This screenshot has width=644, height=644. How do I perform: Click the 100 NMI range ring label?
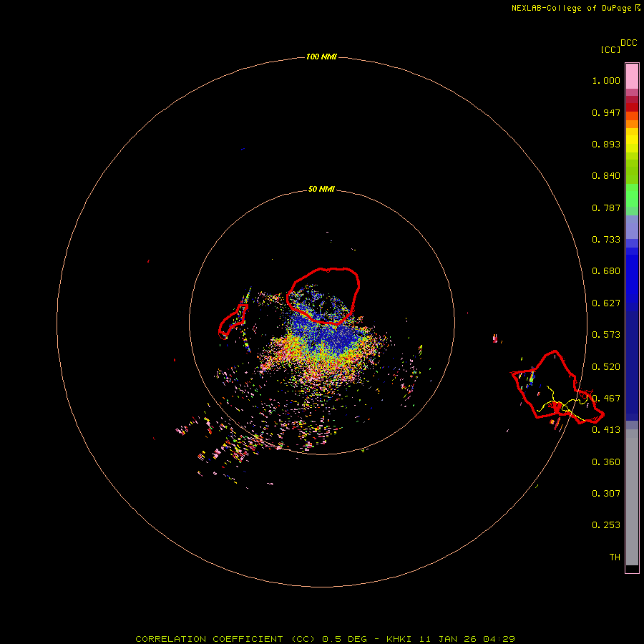pyautogui.click(x=321, y=57)
